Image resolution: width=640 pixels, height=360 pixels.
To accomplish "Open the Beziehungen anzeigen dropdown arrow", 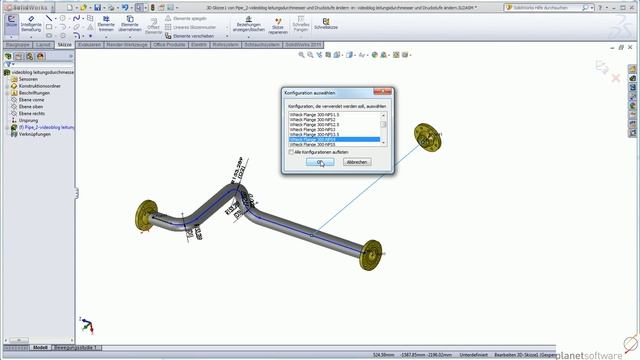I will pos(248,37).
